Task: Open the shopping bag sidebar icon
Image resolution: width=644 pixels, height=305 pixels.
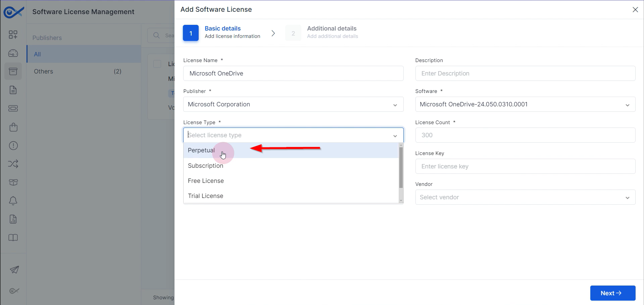Action: coord(13,127)
